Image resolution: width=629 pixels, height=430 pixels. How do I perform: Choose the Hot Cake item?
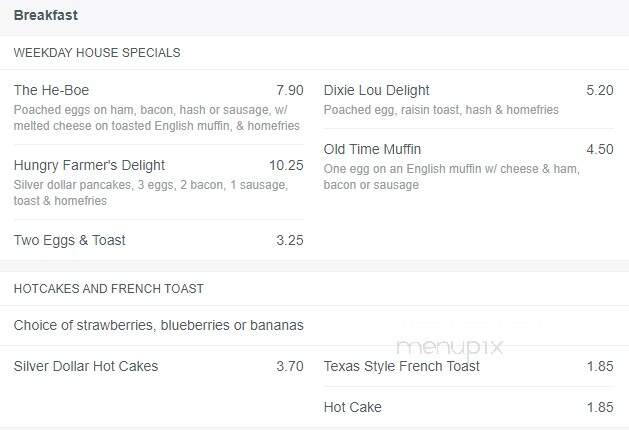(x=353, y=407)
